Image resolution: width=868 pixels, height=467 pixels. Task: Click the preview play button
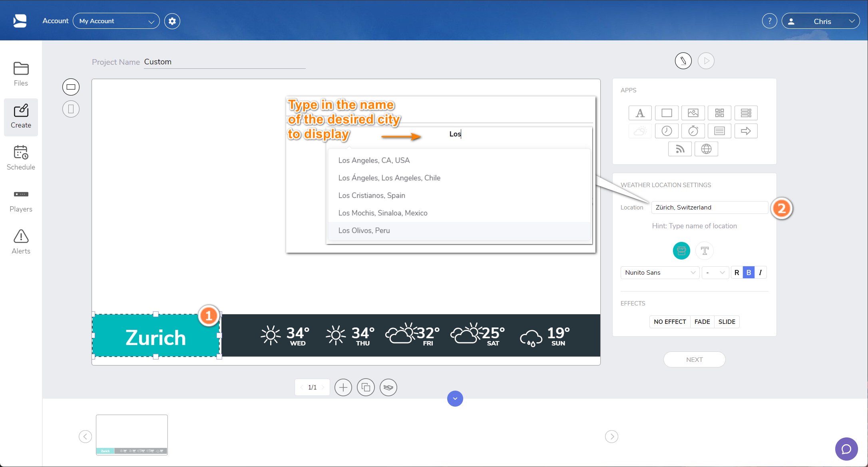(706, 61)
